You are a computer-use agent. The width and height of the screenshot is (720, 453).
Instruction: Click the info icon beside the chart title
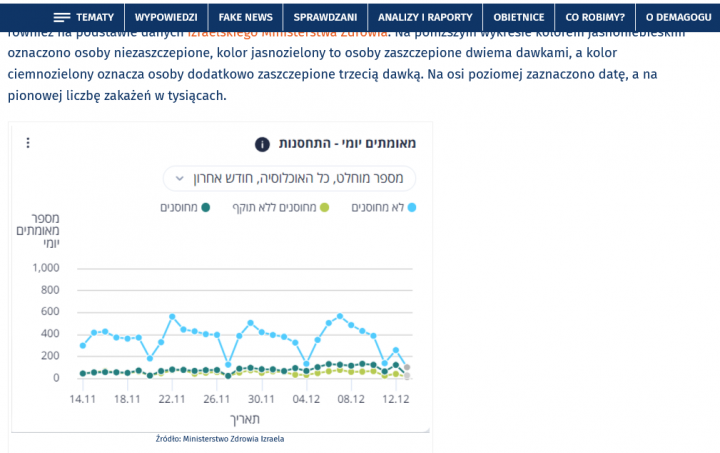(x=262, y=144)
